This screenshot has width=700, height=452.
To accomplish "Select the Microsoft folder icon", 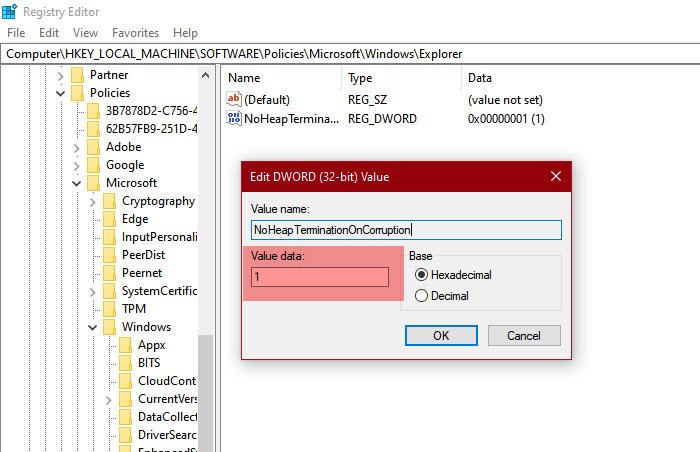I will [x=94, y=183].
